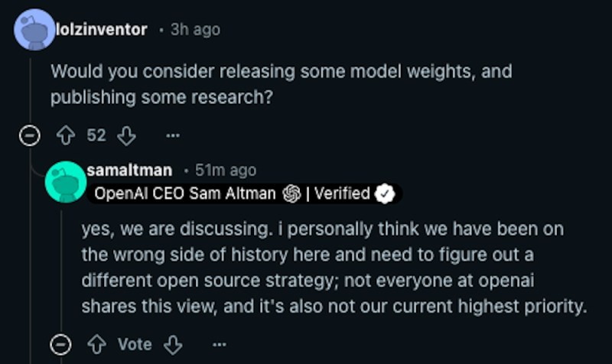Click lolzinventor's avatar image
This screenshot has height=364, width=612.
click(x=35, y=29)
